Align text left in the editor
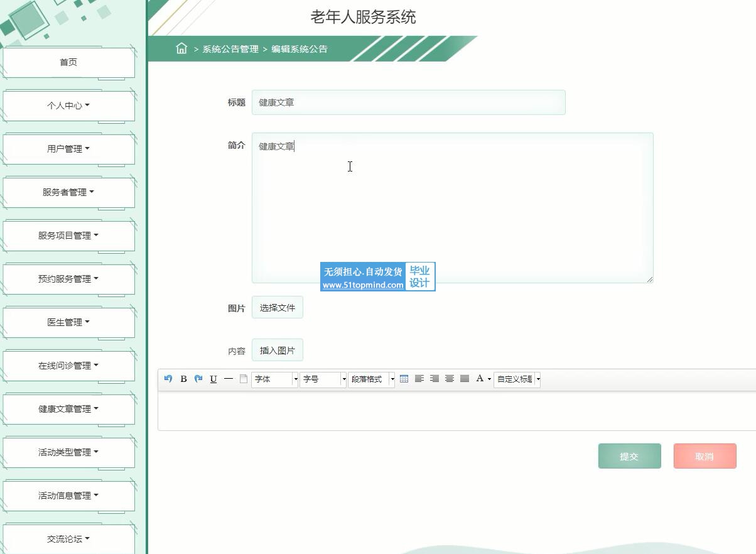This screenshot has width=756, height=554. pyautogui.click(x=419, y=379)
